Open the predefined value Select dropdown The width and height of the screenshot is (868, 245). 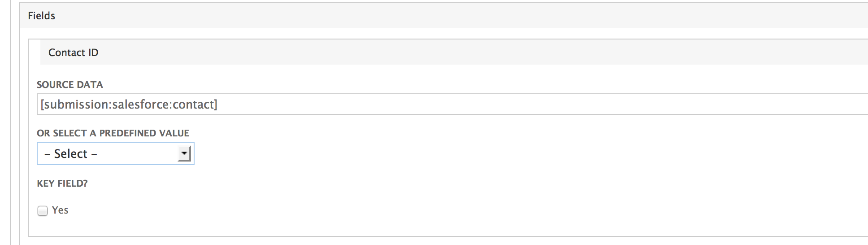115,154
